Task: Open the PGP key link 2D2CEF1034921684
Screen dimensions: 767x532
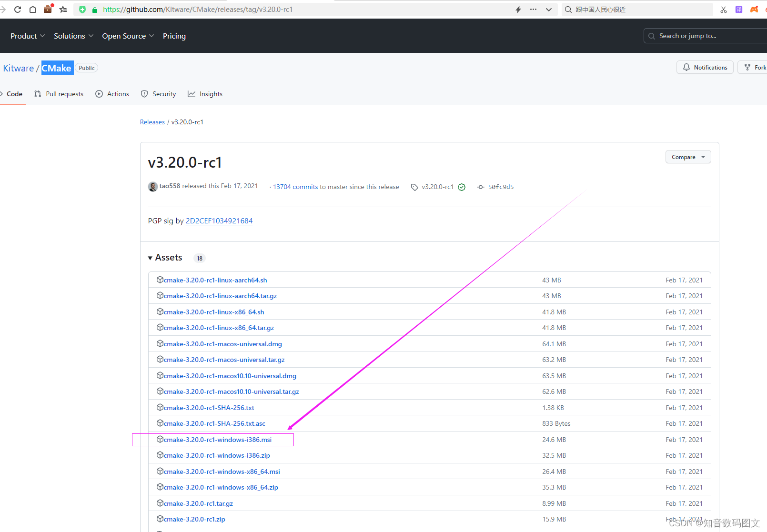Action: [219, 221]
